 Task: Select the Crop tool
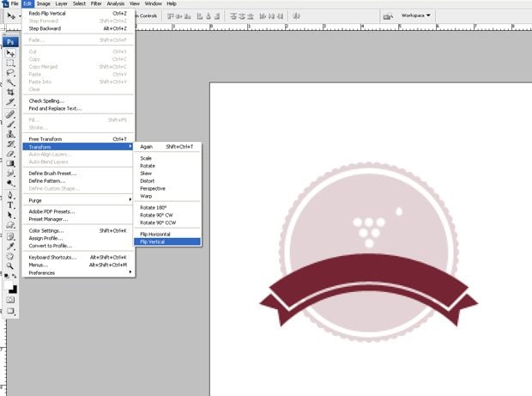(x=11, y=92)
